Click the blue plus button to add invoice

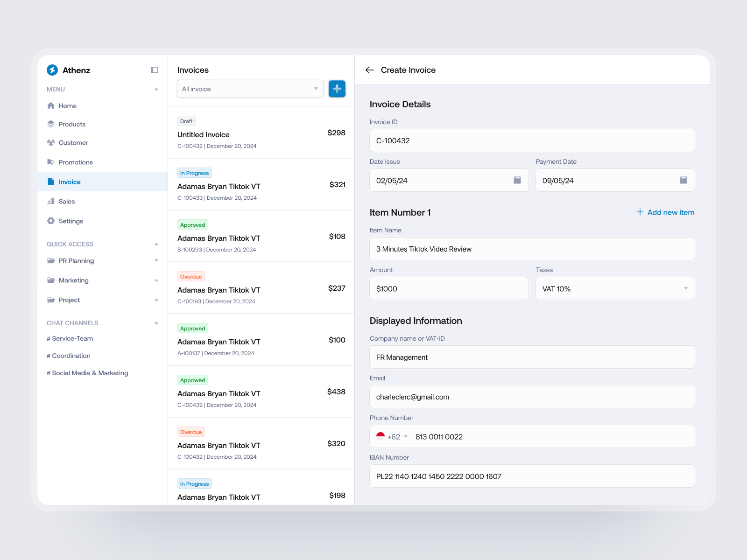[x=337, y=89]
